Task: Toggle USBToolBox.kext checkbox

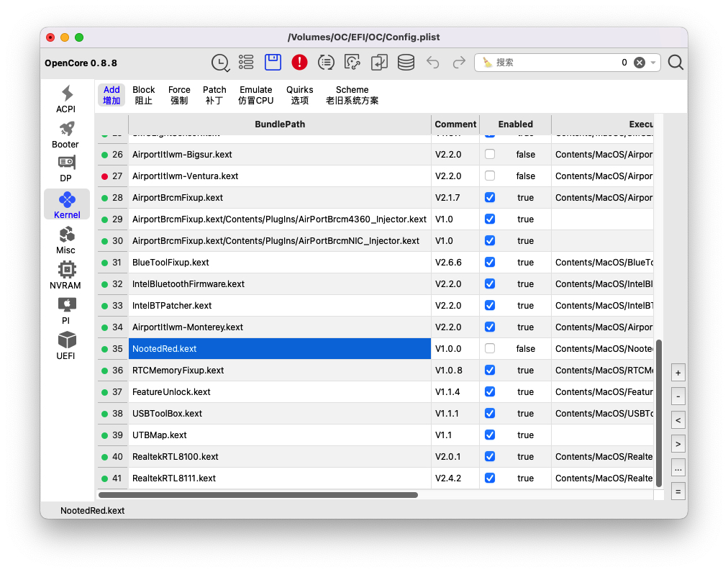Action: click(x=490, y=413)
